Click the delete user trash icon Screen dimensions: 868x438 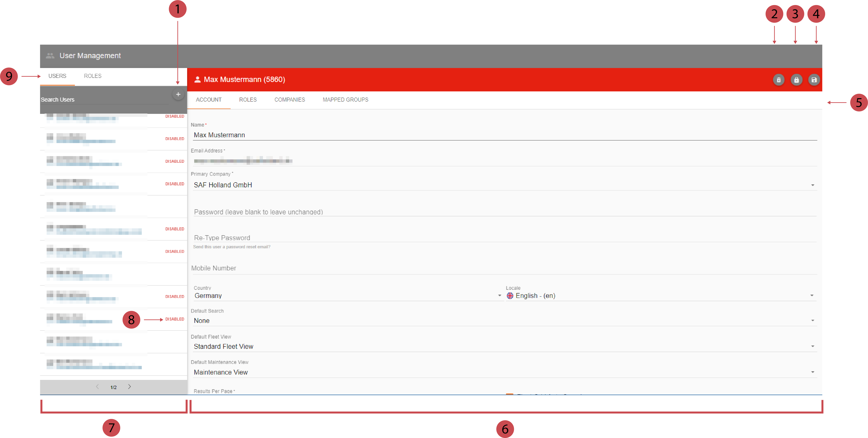[x=779, y=80]
